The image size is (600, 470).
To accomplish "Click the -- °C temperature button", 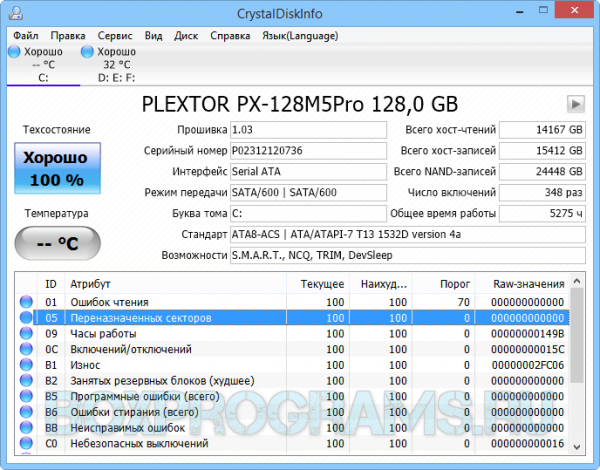I will coord(57,243).
